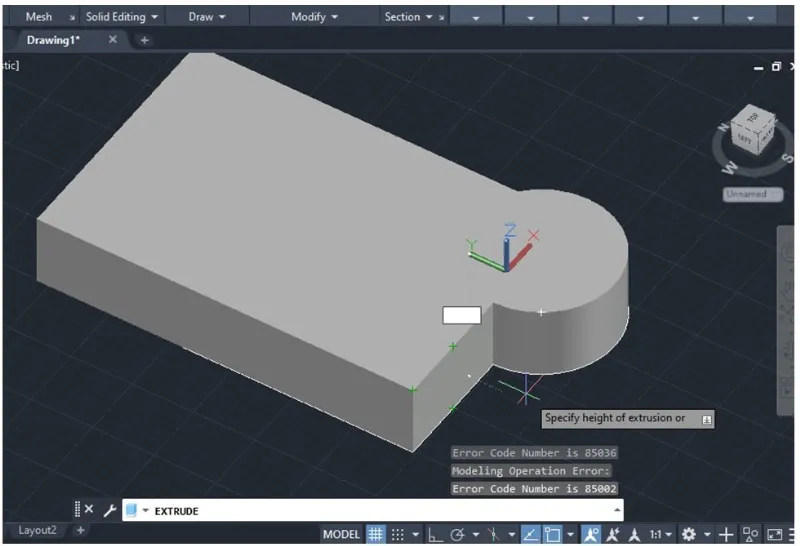Open options arrow on extrusion tooltip
This screenshot has height=546, width=800.
pos(707,419)
